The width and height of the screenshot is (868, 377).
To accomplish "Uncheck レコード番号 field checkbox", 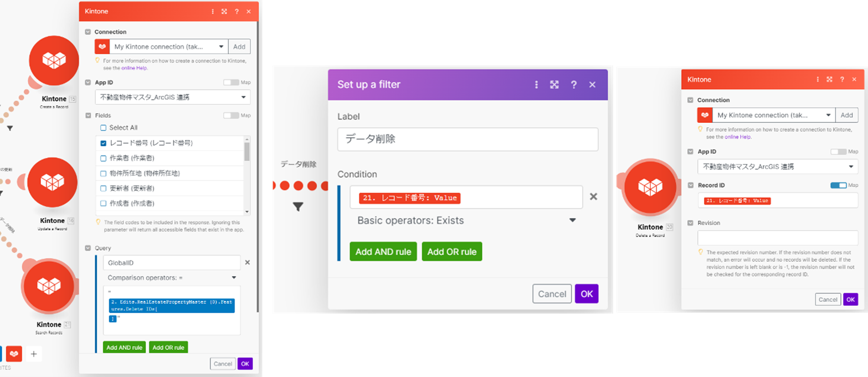I will (x=103, y=143).
